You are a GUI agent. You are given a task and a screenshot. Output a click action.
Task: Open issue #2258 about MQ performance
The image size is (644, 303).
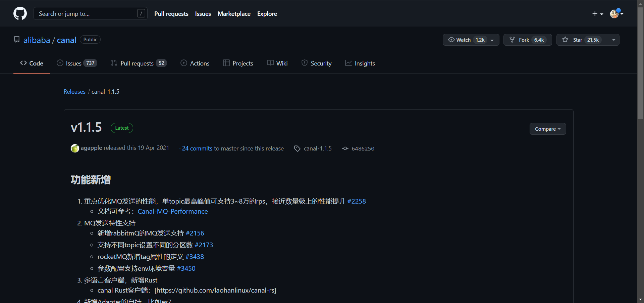click(x=357, y=201)
